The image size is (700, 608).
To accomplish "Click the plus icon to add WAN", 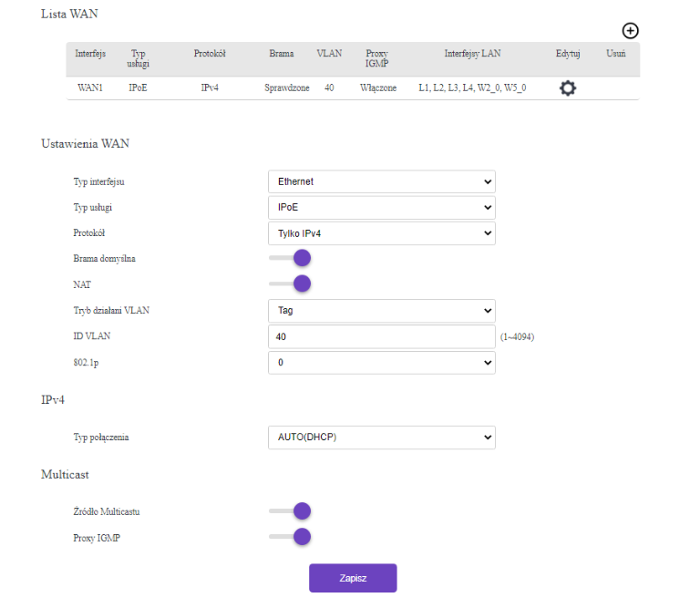I will (x=629, y=31).
